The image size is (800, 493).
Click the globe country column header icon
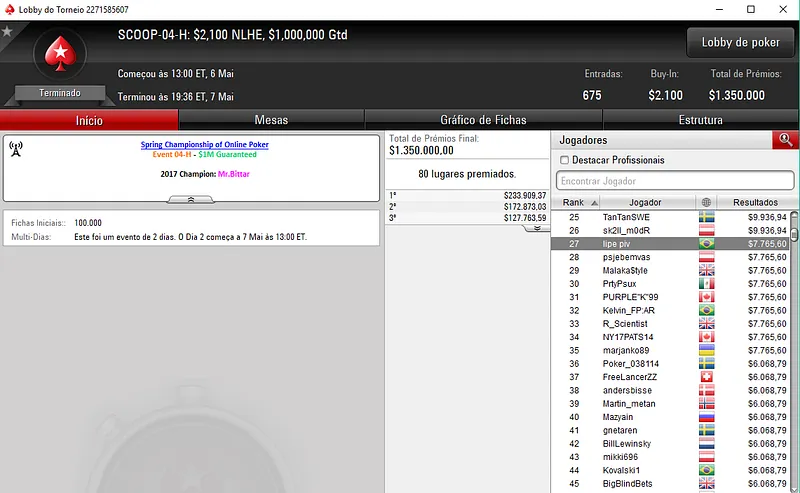coord(706,202)
